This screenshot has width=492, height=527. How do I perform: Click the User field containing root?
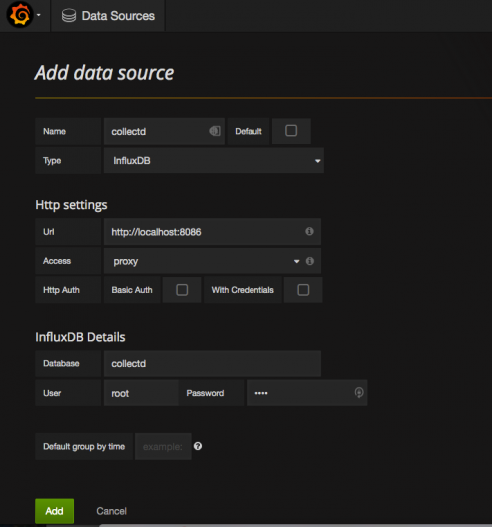pyautogui.click(x=141, y=393)
